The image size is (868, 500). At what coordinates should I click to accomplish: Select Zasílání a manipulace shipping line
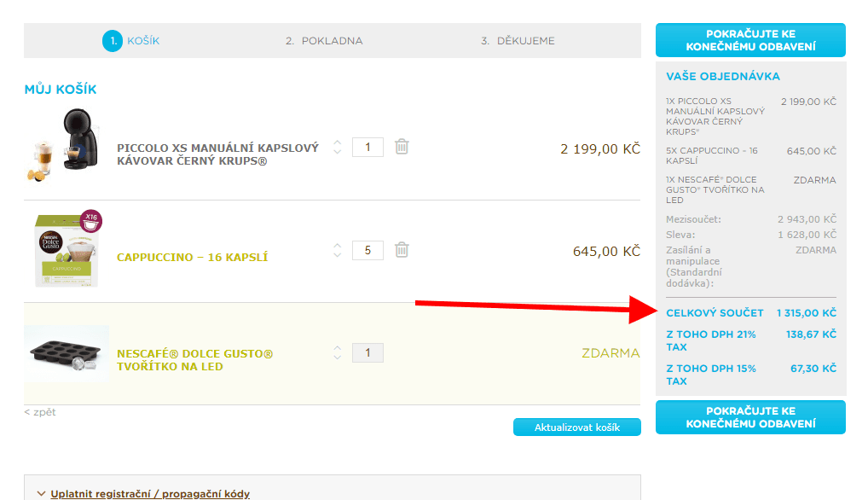[750, 266]
